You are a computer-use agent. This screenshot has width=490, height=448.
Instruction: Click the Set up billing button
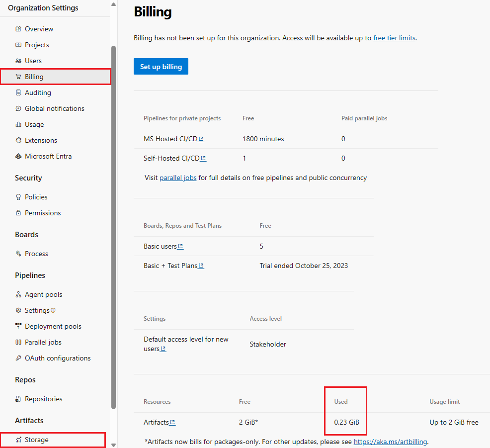tap(161, 67)
